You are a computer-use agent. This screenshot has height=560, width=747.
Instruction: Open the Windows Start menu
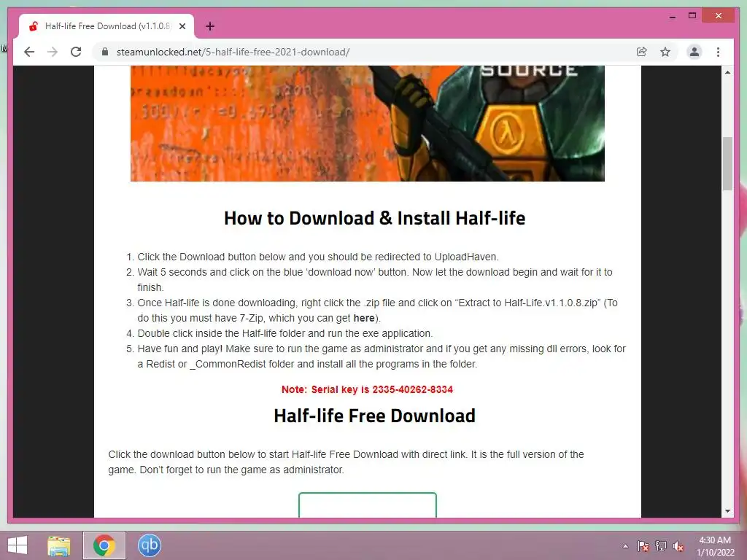click(x=18, y=545)
